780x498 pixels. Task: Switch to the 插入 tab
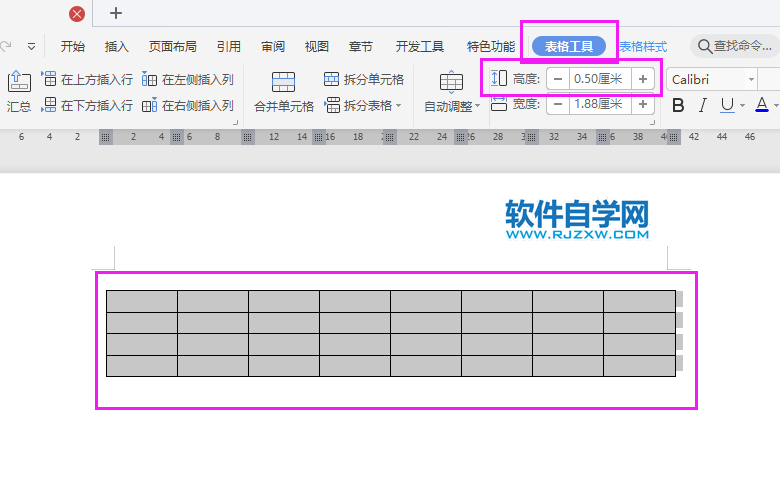116,47
